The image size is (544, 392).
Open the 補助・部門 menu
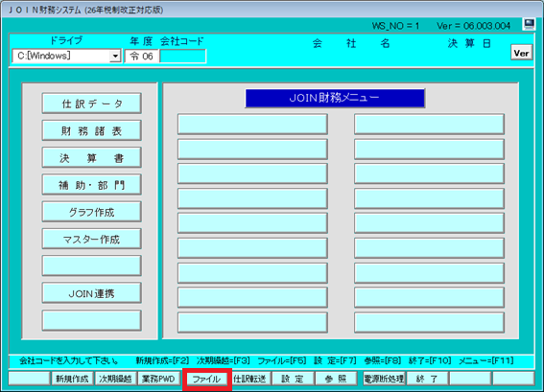91,184
